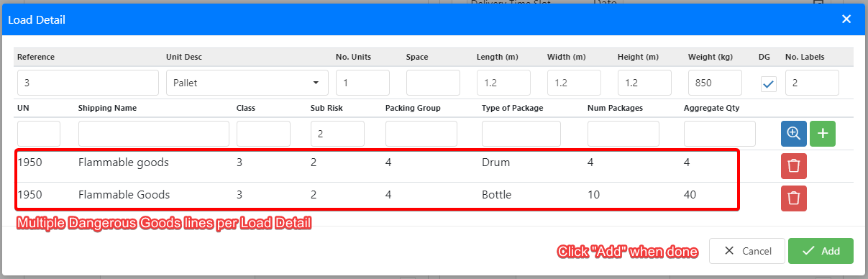The height and width of the screenshot is (279, 868).
Task: Click the magnifier search dangerous goods icon
Action: pos(793,134)
